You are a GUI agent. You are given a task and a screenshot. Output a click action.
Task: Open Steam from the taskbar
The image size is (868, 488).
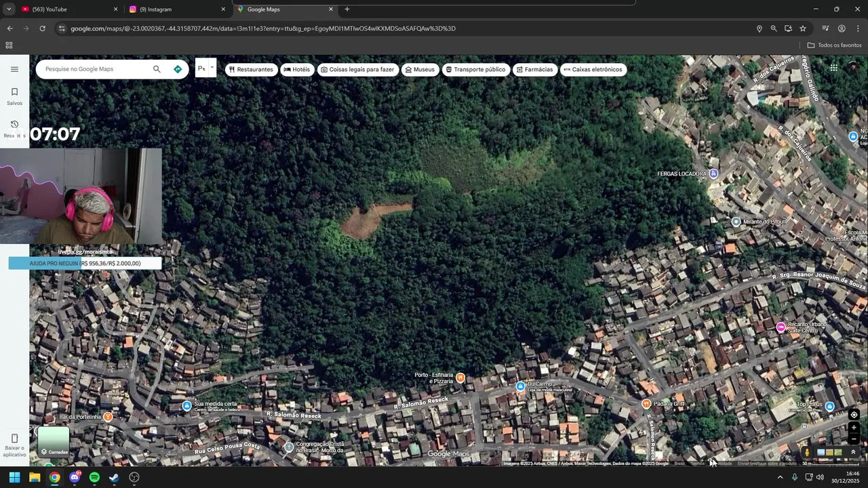click(115, 477)
